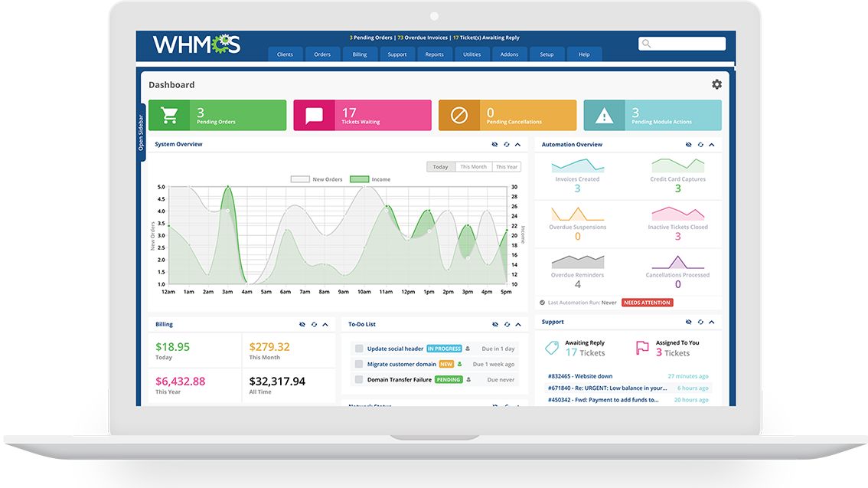Screen dimensions: 868x488
Task: Refresh the Support panel
Action: click(700, 322)
